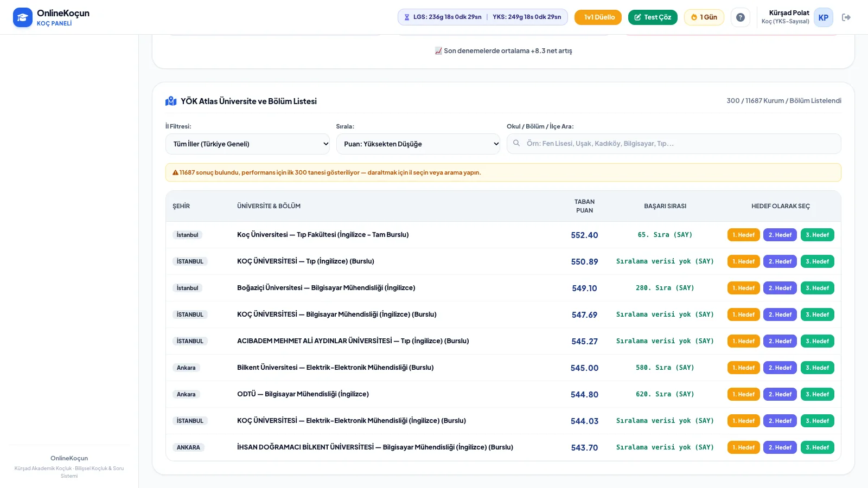Open the Sırala sort order dropdown

418,144
